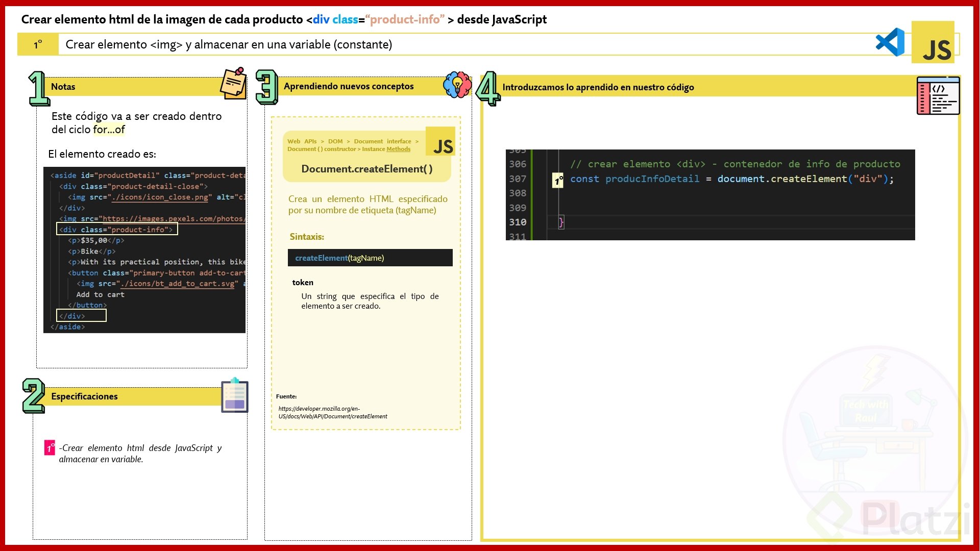Open the Methods breadcrumb link

[398, 149]
